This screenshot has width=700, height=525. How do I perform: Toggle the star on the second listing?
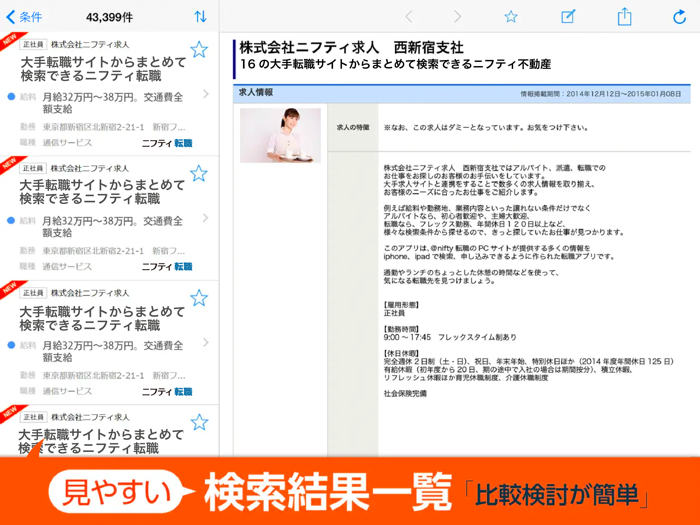pyautogui.click(x=199, y=173)
